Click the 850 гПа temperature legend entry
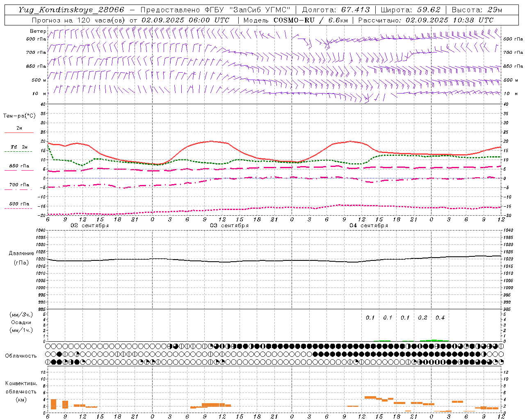This screenshot has width=525, height=420. click(x=19, y=166)
